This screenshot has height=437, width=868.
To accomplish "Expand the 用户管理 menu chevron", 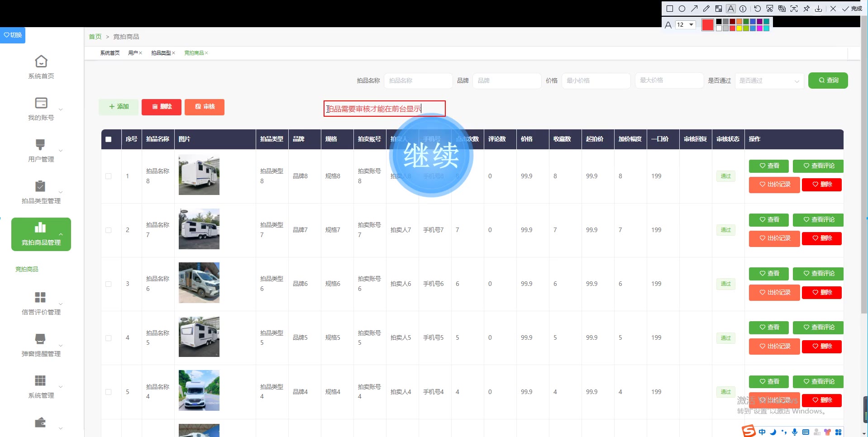I will click(x=61, y=151).
